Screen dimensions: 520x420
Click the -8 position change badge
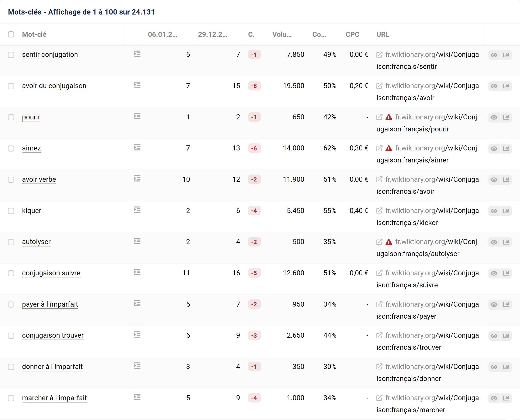tap(254, 86)
